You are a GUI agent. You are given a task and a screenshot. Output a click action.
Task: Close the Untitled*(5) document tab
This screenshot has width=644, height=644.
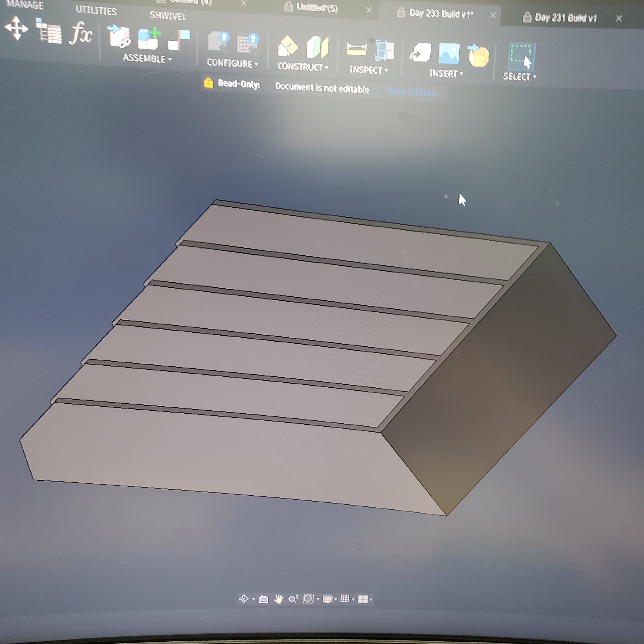pyautogui.click(x=369, y=10)
